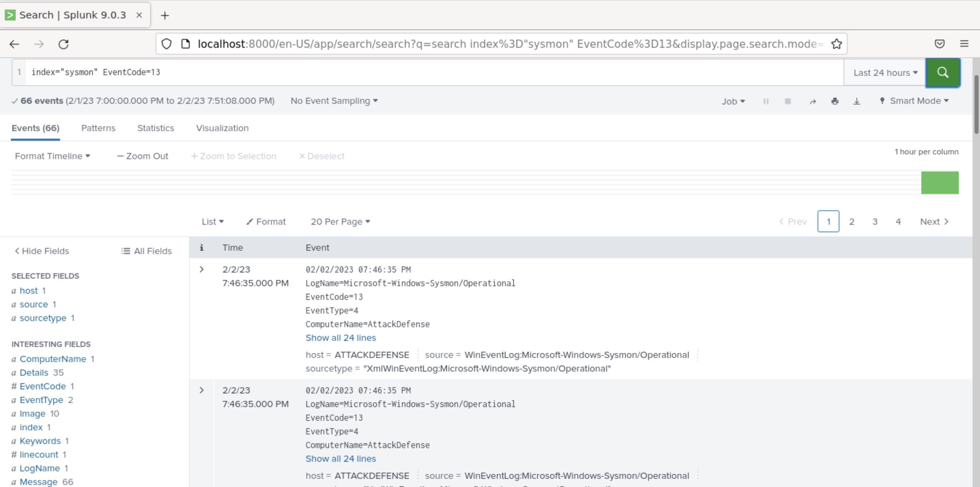980x487 pixels.
Task: Open Smart Mode search mode dropdown
Action: (x=914, y=101)
